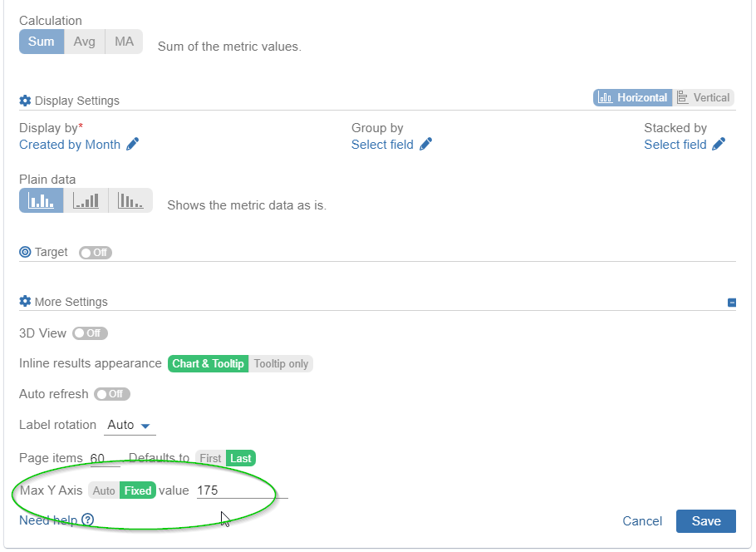The image size is (756, 552).
Task: Open the Label rotation dropdown
Action: click(130, 425)
